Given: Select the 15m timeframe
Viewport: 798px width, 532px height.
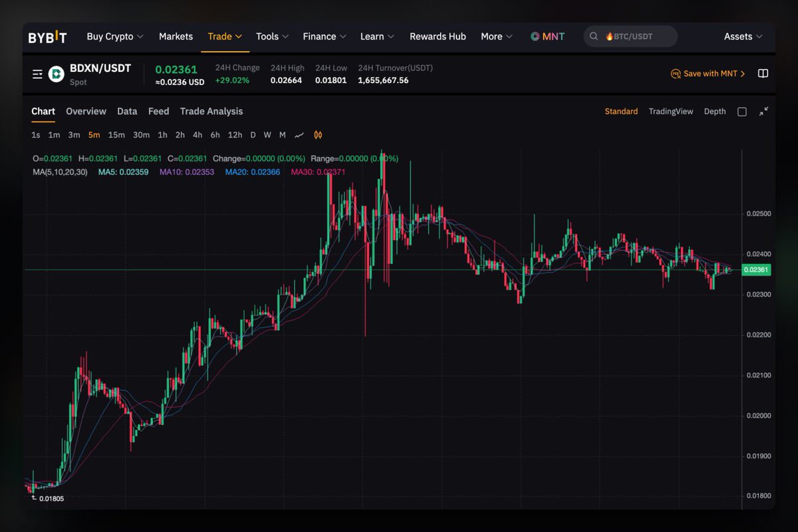Looking at the screenshot, I should [x=116, y=135].
